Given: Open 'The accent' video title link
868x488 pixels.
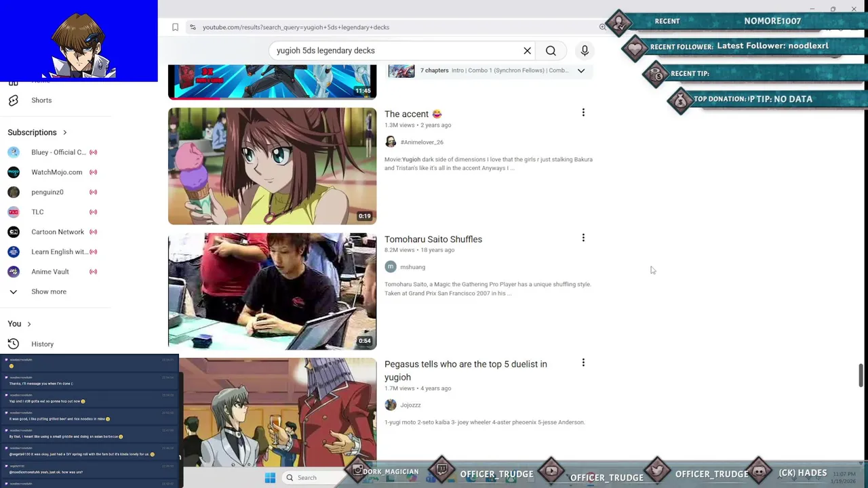Looking at the screenshot, I should tap(413, 114).
